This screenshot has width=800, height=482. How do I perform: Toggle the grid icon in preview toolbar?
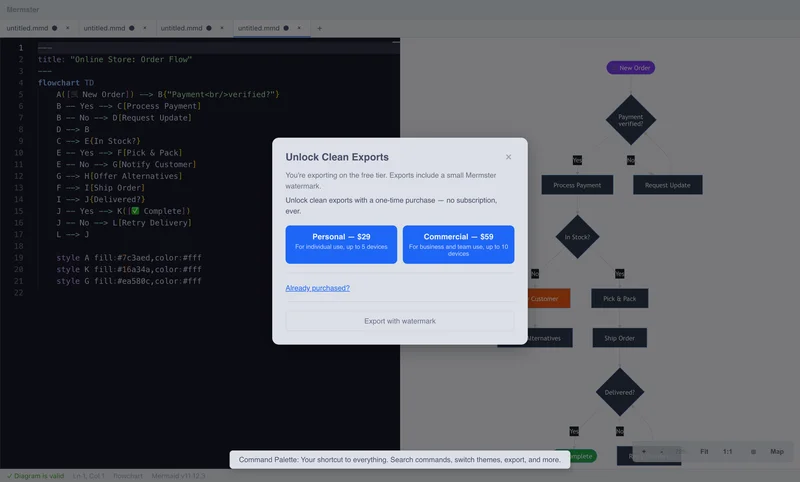[753, 451]
